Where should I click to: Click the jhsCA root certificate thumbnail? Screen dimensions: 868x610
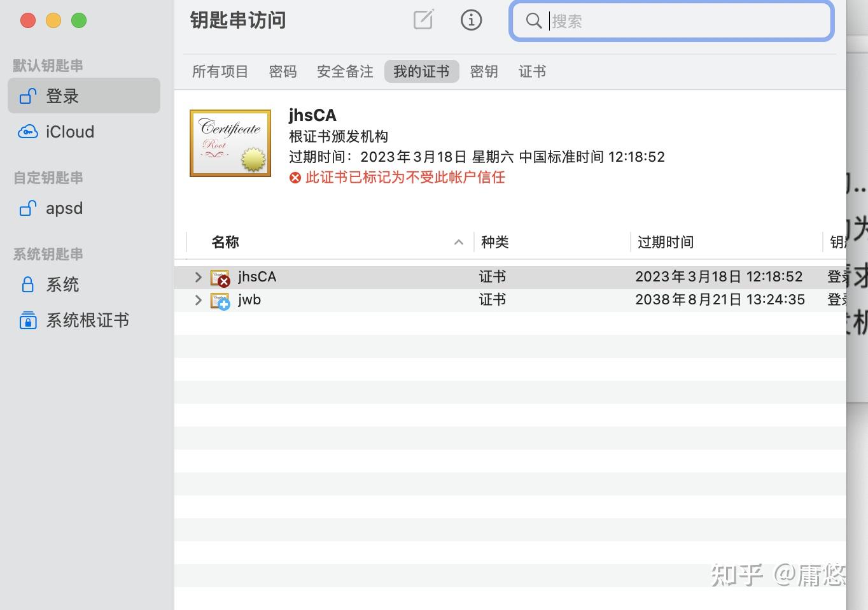click(230, 143)
